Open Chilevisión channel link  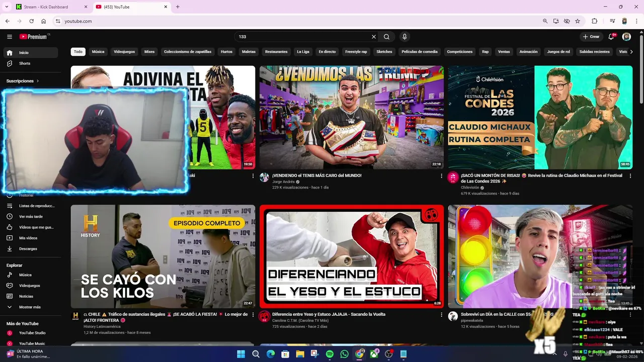point(470,188)
